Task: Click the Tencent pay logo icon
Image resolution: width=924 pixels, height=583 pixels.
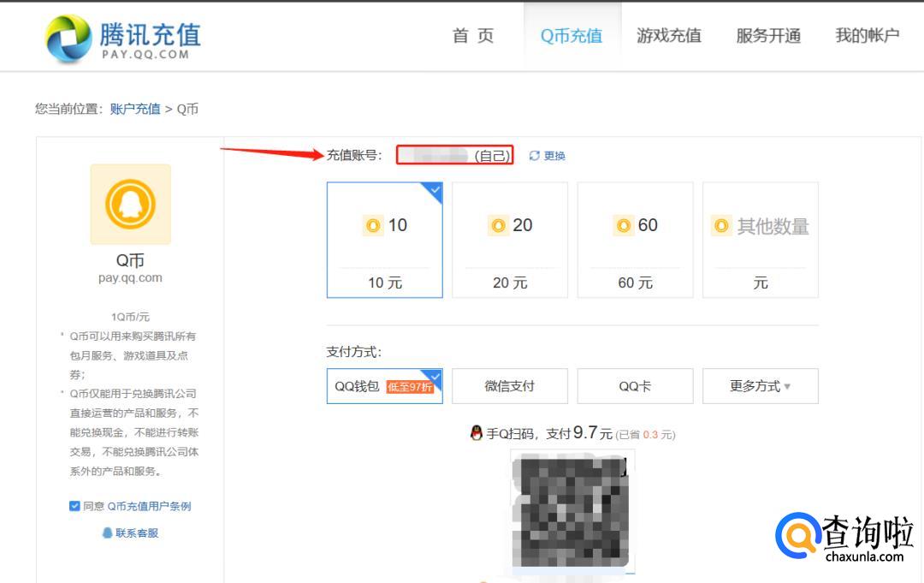Action: click(x=68, y=39)
